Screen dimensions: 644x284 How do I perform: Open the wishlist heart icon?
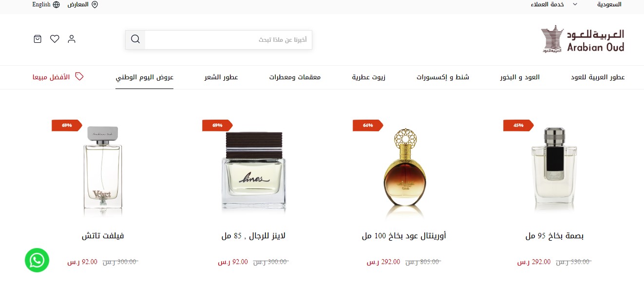pos(55,39)
